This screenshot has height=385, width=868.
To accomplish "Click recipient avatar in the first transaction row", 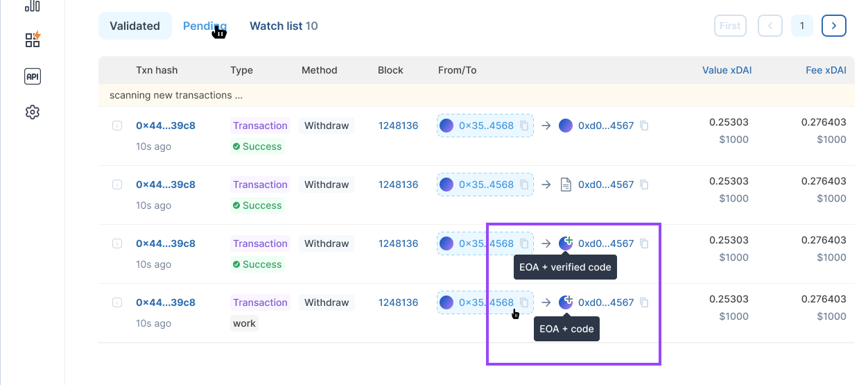I will point(566,126).
